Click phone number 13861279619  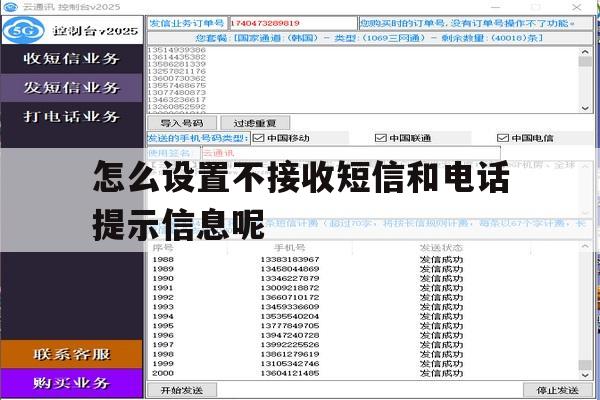tap(290, 354)
